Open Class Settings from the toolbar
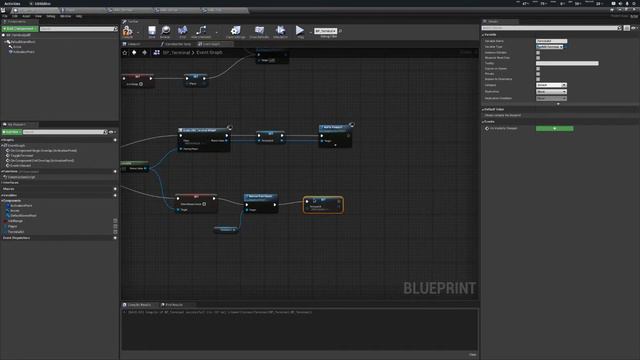The height and width of the screenshot is (360, 640). coord(236,31)
